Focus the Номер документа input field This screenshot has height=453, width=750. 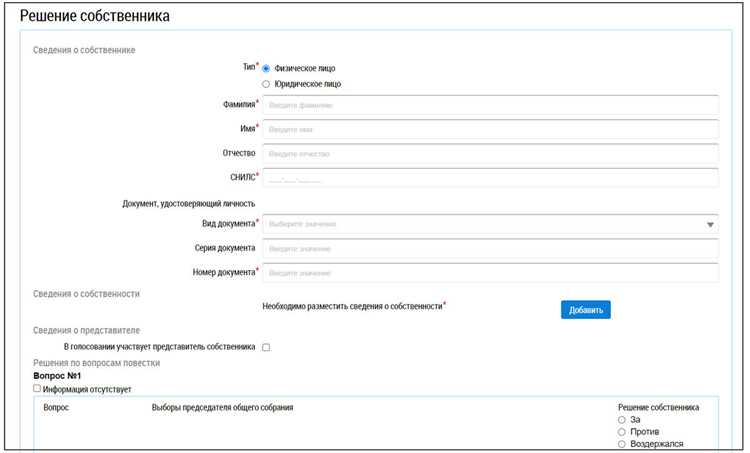pyautogui.click(x=490, y=273)
